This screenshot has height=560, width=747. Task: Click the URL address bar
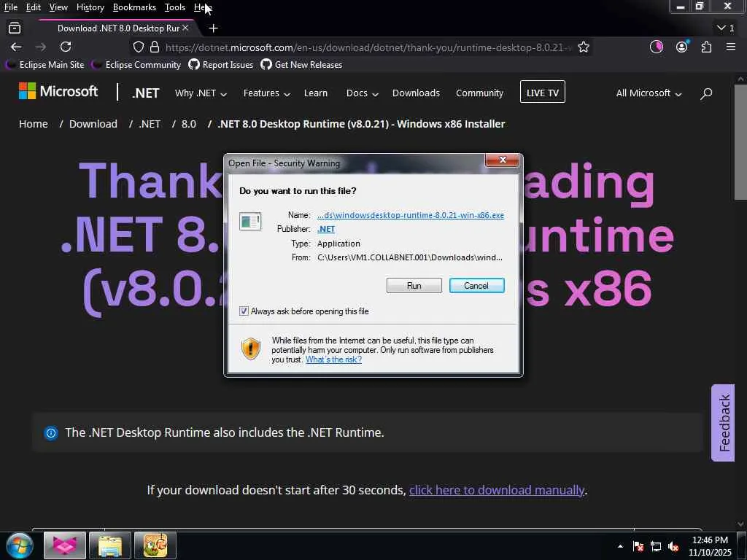(367, 47)
